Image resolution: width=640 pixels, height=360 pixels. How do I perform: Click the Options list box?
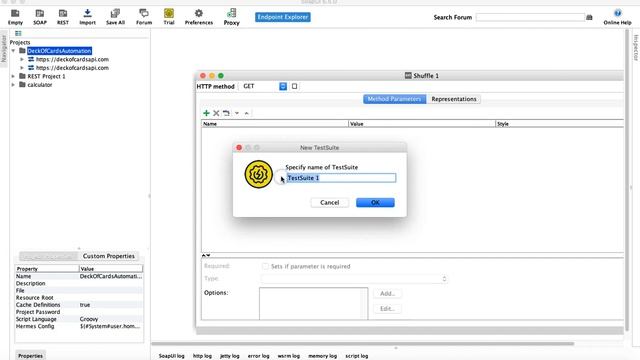pyautogui.click(x=313, y=303)
